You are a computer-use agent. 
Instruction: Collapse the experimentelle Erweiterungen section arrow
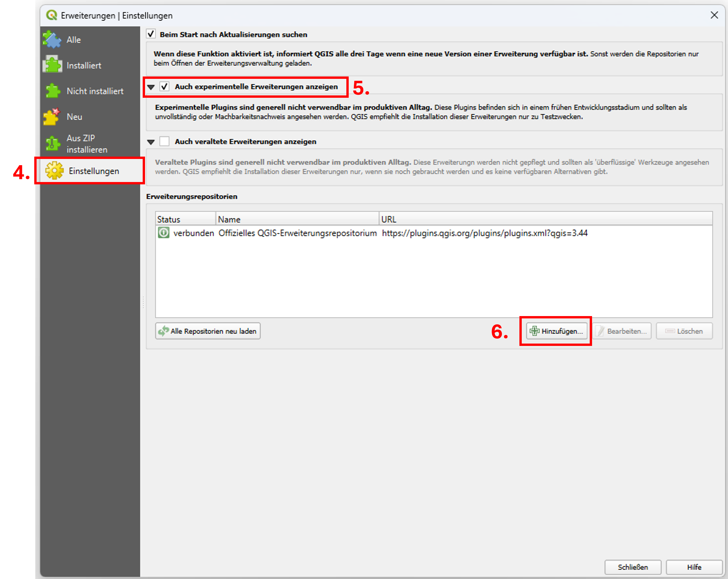[x=151, y=87]
